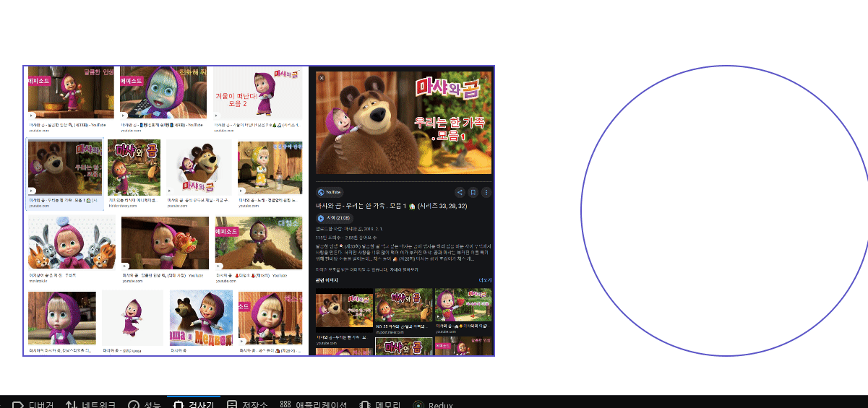Click the large circle outline element
The height and width of the screenshot is (408, 868).
coord(725,211)
